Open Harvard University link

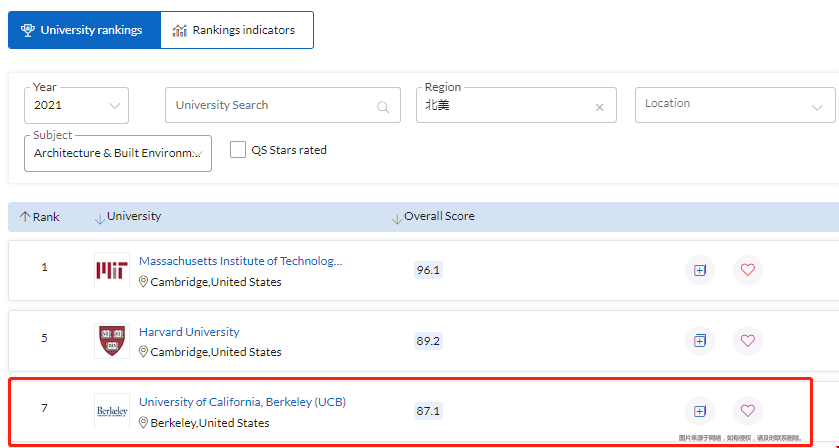(x=189, y=332)
